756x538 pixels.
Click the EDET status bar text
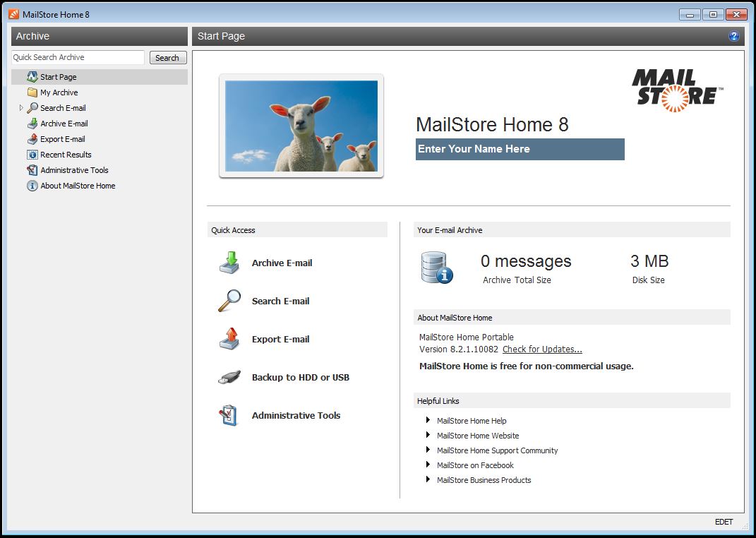724,522
